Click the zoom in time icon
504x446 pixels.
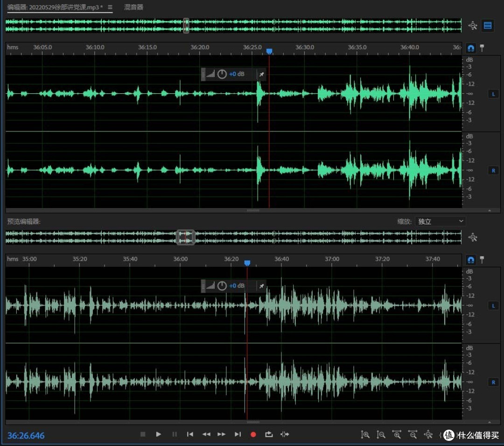[x=397, y=435]
